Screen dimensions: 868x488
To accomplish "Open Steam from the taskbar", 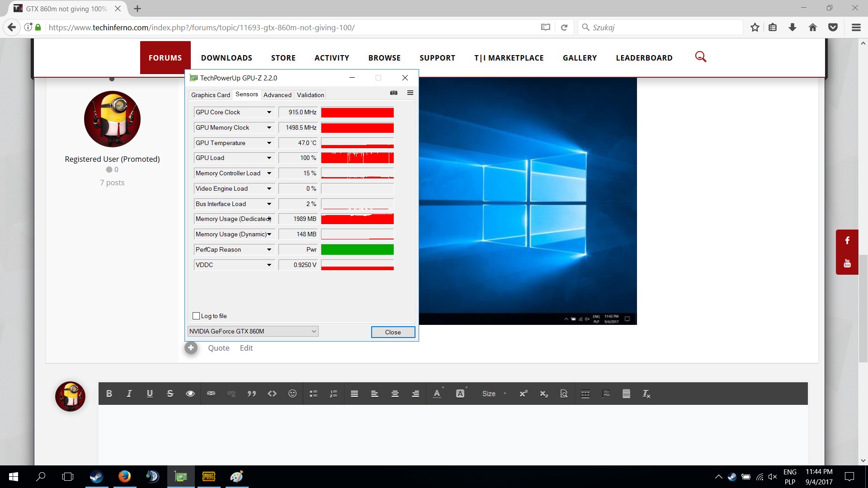I will point(96,476).
